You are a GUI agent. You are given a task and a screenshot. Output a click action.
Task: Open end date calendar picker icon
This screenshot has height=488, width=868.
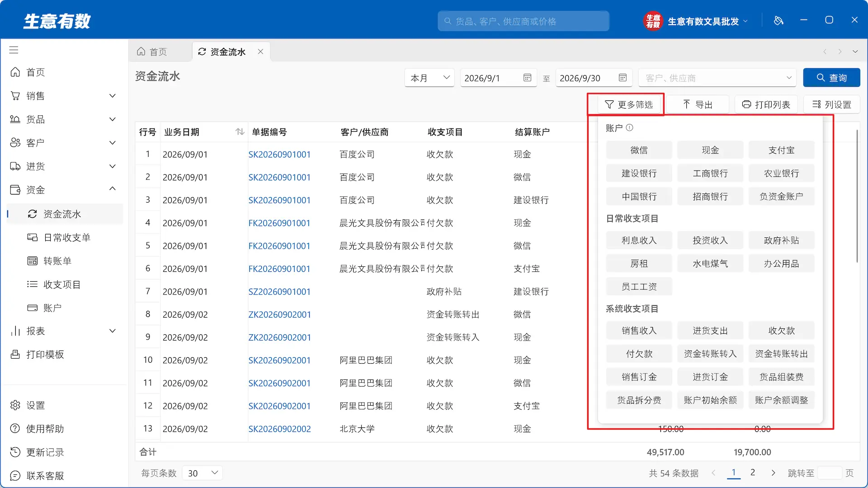coord(623,78)
